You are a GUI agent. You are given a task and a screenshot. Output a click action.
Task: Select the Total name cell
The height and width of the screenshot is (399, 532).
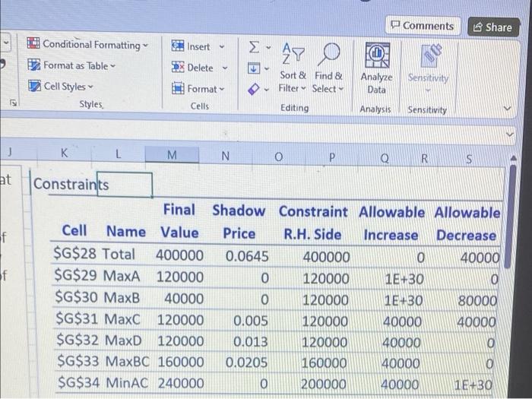click(119, 254)
